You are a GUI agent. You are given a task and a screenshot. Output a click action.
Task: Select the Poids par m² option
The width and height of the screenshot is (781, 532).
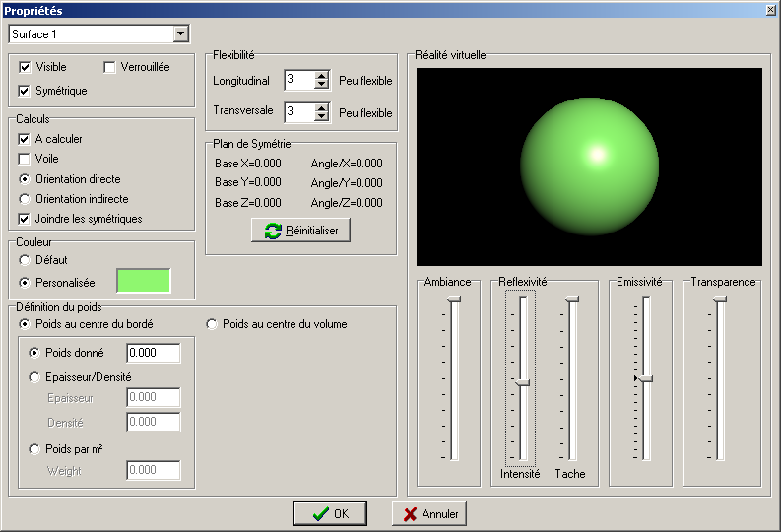click(34, 449)
